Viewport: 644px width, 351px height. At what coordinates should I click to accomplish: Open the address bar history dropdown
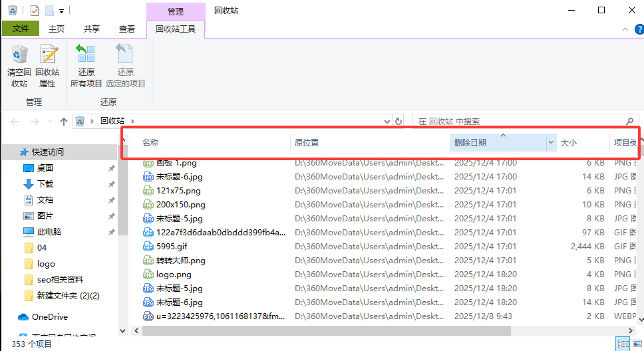387,122
